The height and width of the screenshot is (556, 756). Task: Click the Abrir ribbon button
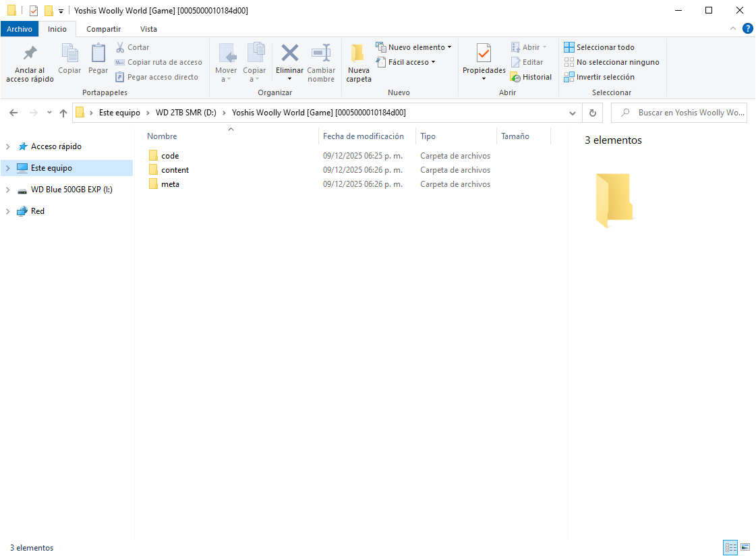[529, 47]
